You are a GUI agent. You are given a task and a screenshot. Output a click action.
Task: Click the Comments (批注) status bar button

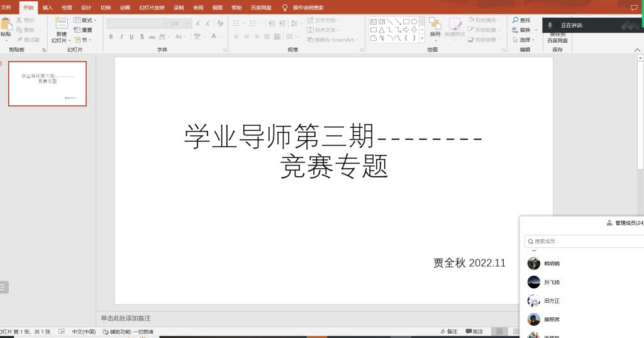click(x=474, y=332)
